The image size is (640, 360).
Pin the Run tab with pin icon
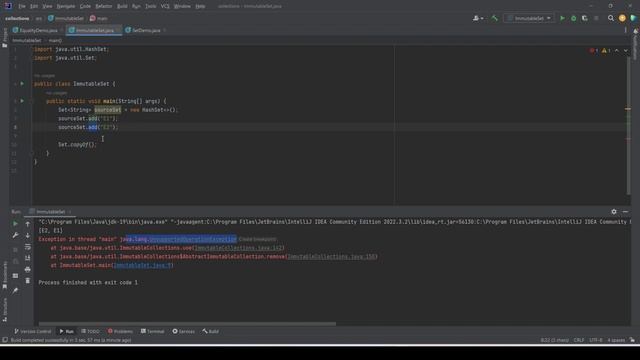(x=15, y=291)
